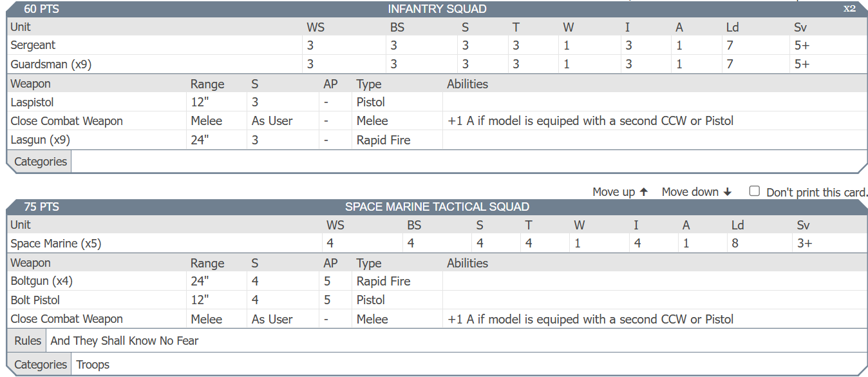Click the Infantry Squad card title

tap(437, 9)
